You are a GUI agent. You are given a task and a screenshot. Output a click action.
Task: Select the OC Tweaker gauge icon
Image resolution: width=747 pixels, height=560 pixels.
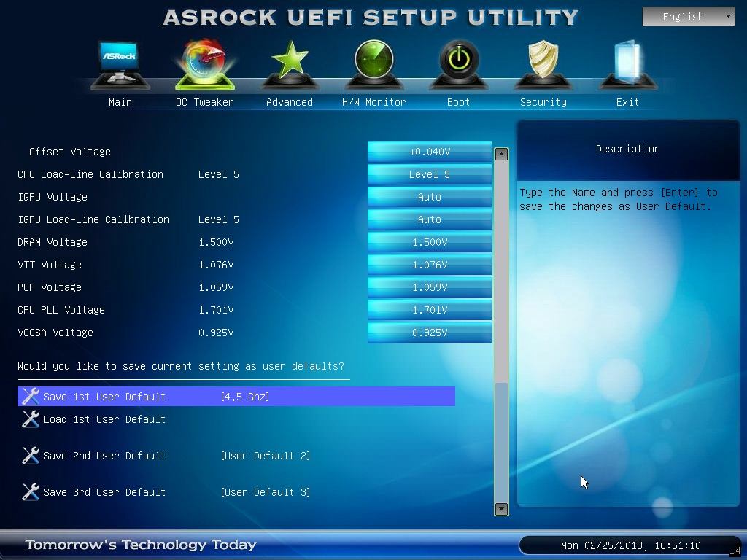point(205,65)
